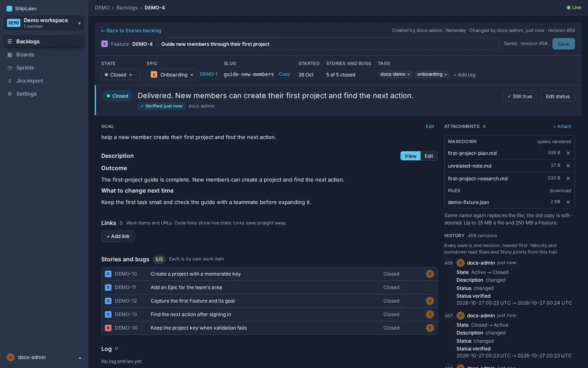The height and width of the screenshot is (368, 588).
Task: Delete unrelated-note.md attachment
Action: point(568,166)
